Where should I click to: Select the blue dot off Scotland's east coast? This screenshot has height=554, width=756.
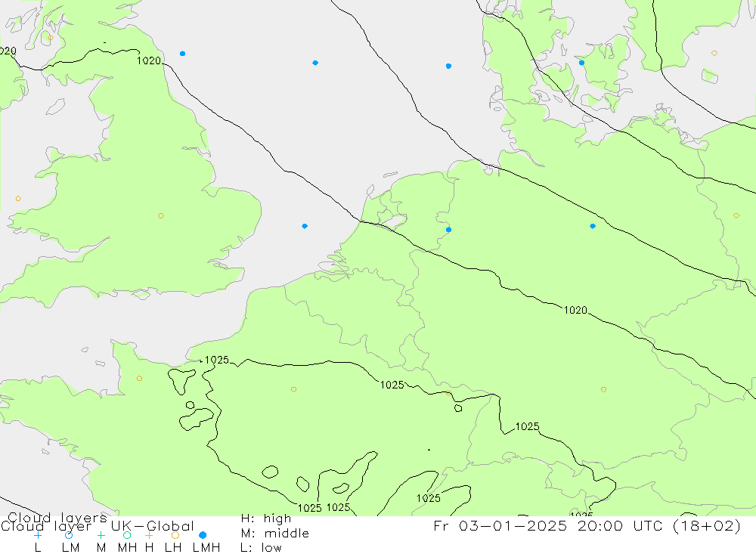(x=182, y=54)
